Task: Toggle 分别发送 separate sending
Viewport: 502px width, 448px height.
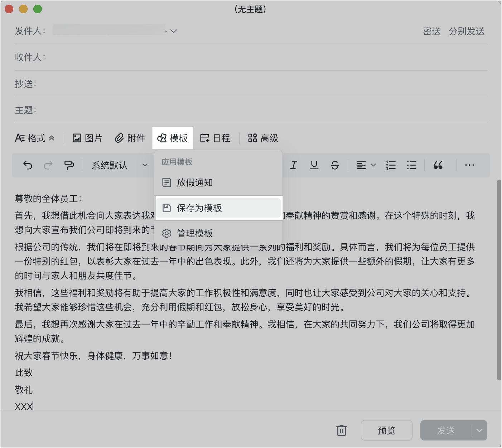Action: [466, 31]
